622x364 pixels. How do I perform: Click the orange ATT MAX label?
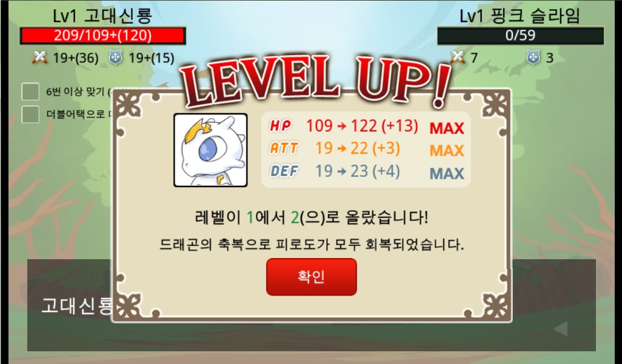click(447, 151)
